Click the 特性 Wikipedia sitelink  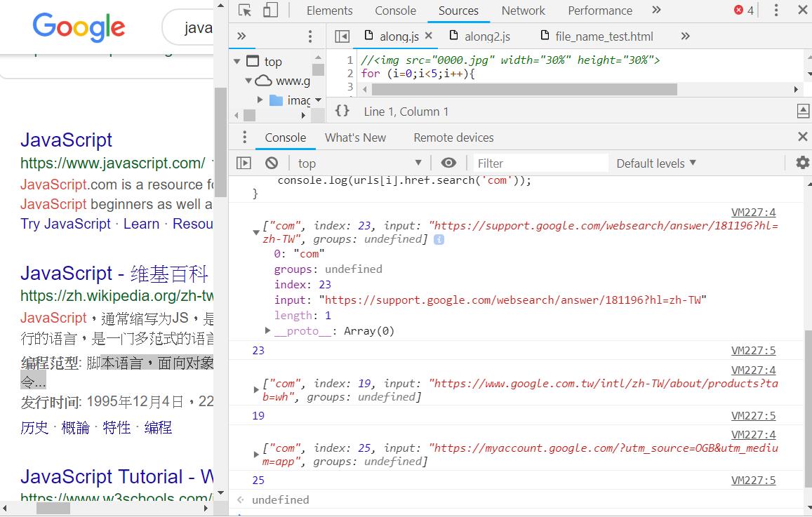tap(117, 427)
